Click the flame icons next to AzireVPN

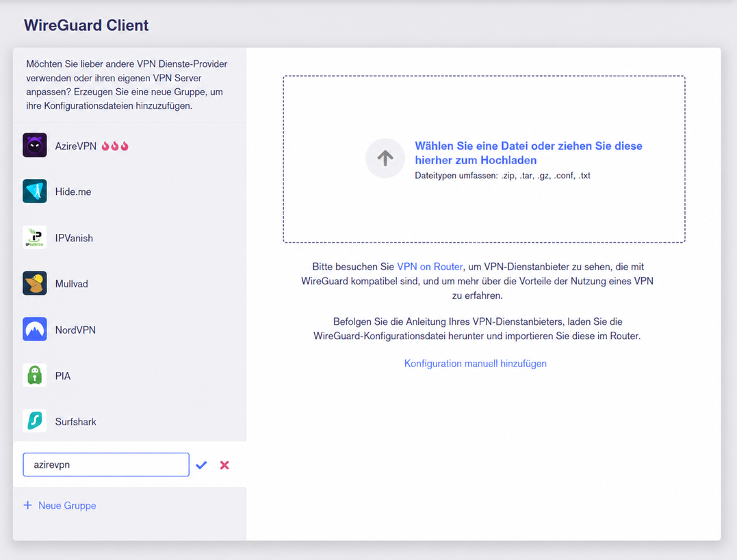click(x=115, y=146)
